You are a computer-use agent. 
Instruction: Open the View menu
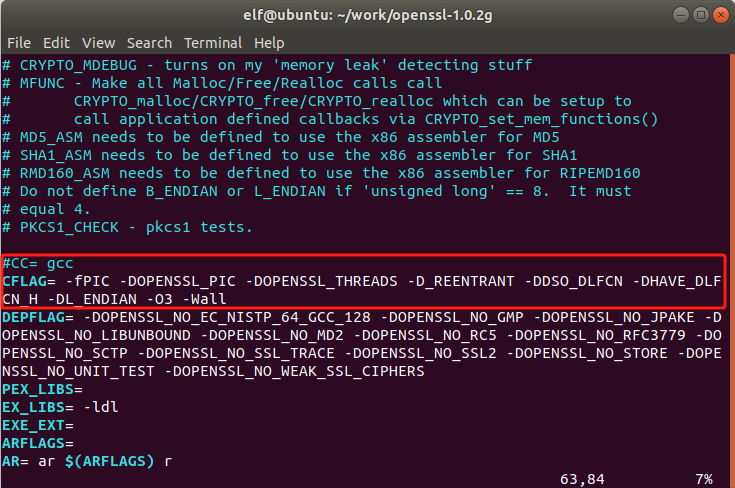point(98,43)
